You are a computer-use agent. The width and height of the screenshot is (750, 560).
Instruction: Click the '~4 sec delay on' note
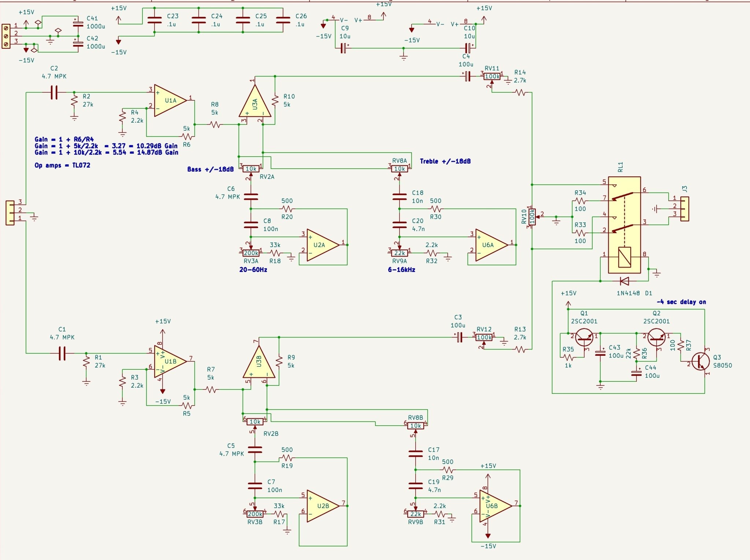pyautogui.click(x=681, y=302)
